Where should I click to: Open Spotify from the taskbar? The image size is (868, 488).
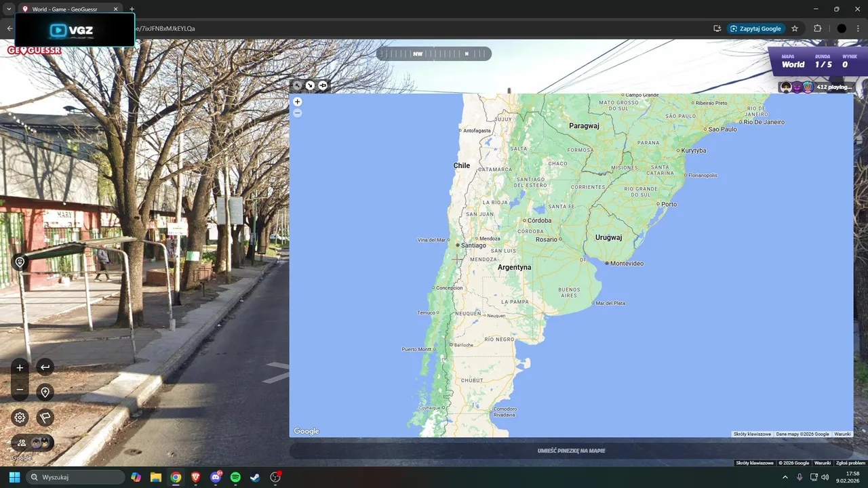click(235, 477)
